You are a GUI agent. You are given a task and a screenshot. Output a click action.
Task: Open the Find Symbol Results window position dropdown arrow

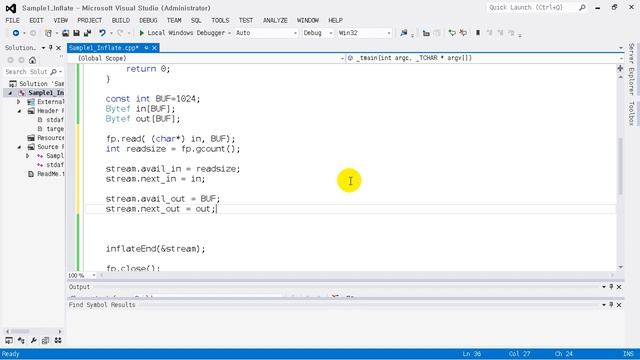click(604, 305)
